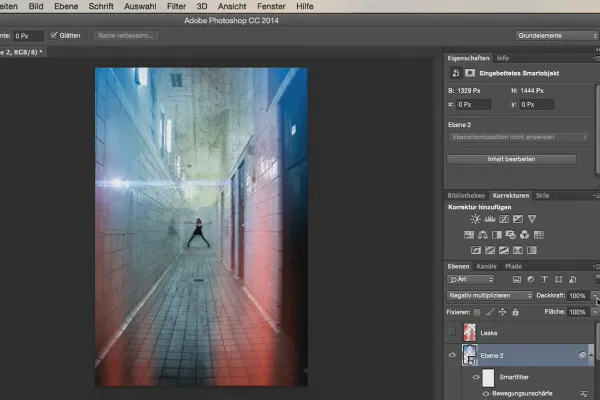Uncheck the Glätten checkbox

coord(55,35)
